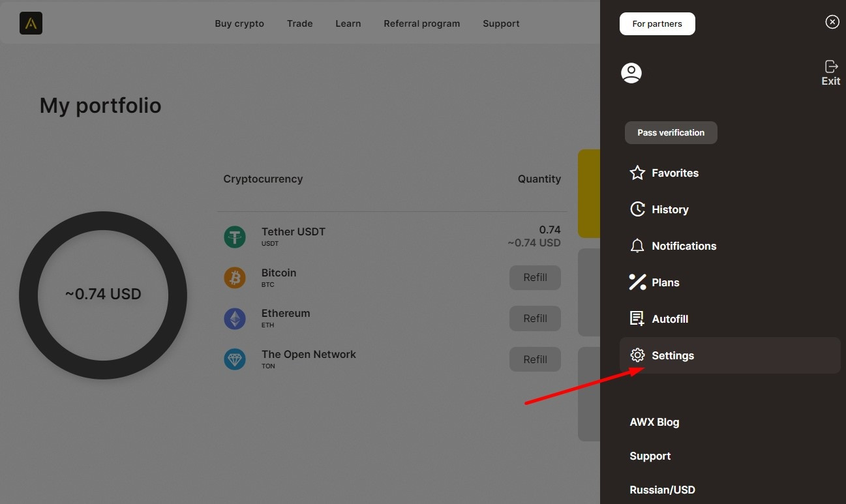Click the Pass verification button

tap(671, 132)
